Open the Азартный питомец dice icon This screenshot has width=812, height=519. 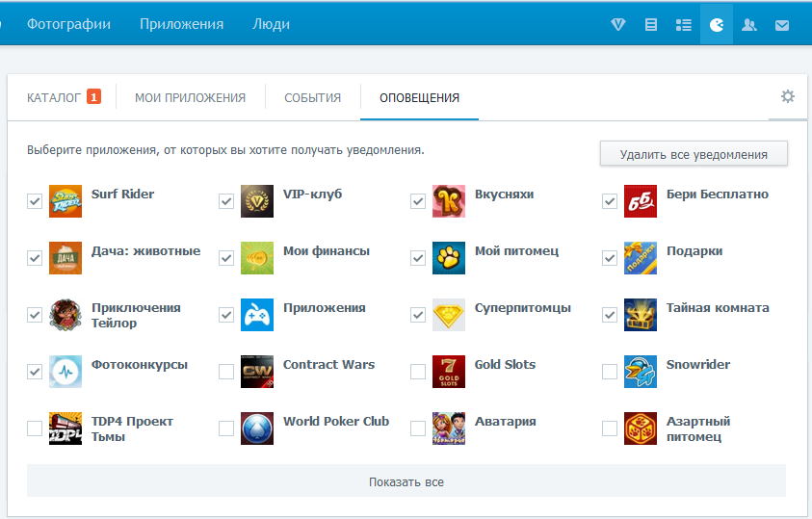[641, 428]
